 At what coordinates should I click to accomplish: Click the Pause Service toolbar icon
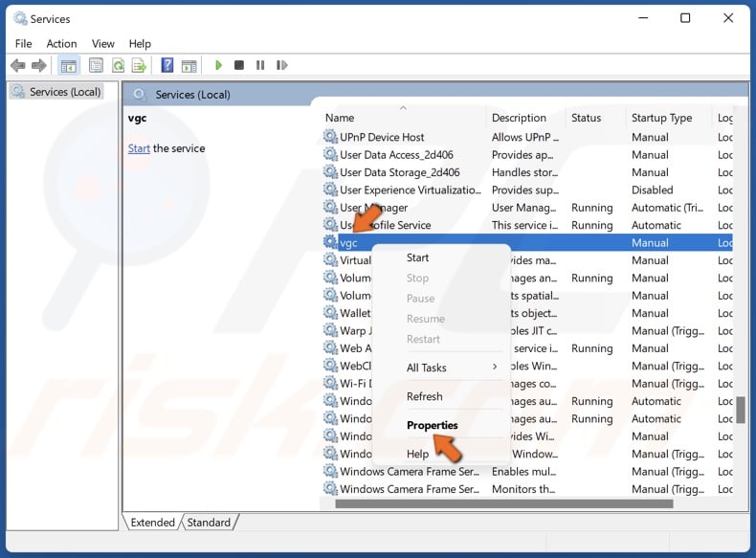(x=260, y=65)
